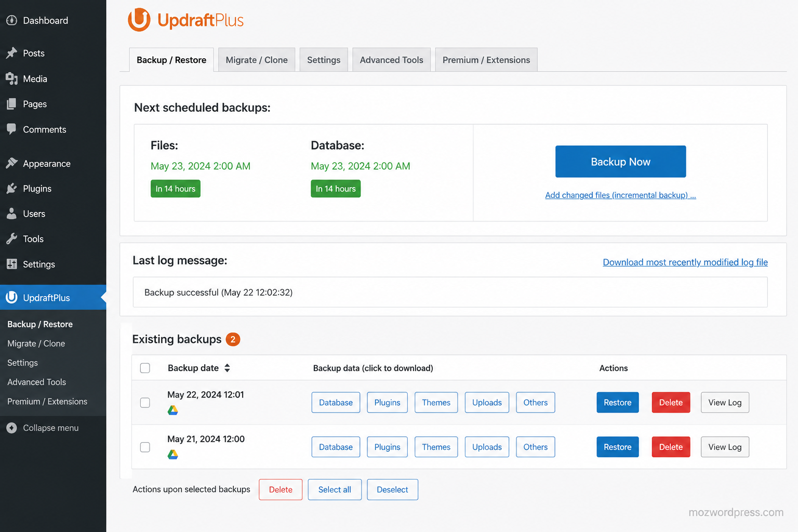798x532 pixels.
Task: Click the Appearance paintbrush icon
Action: tap(11, 163)
